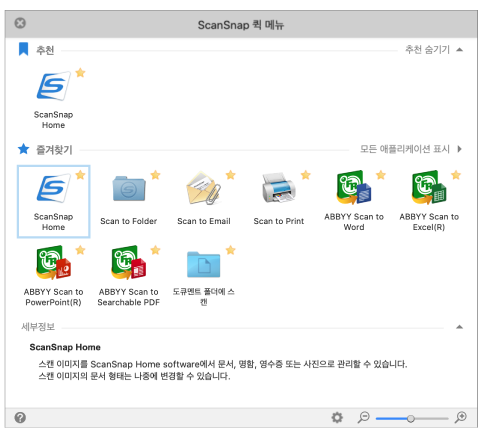Click the 추천 숨기기 text link

[x=427, y=50]
